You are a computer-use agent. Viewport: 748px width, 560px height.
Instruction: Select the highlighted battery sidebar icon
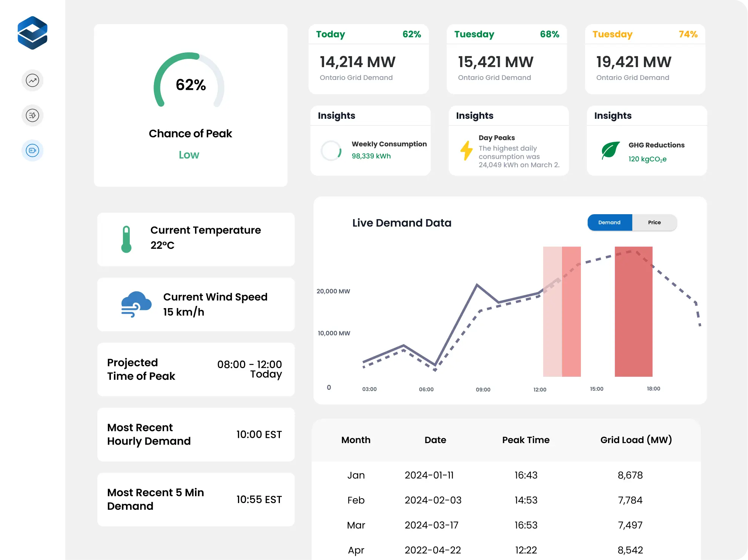tap(32, 150)
